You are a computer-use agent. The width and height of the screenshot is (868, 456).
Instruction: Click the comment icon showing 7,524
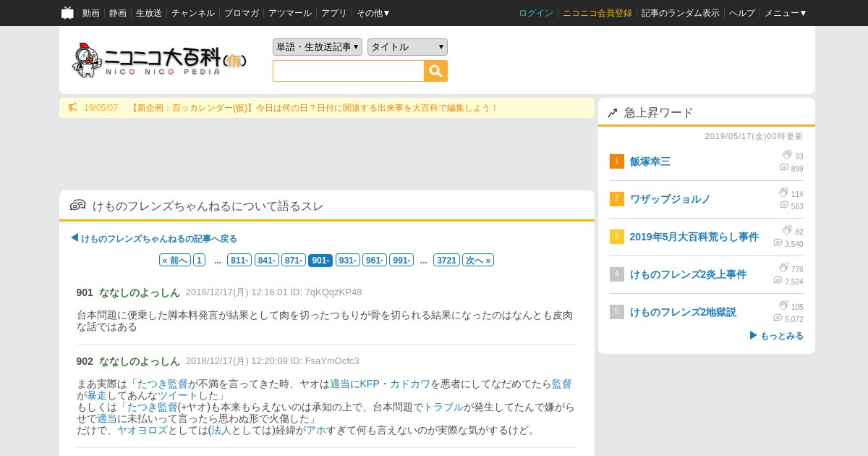pos(778,281)
